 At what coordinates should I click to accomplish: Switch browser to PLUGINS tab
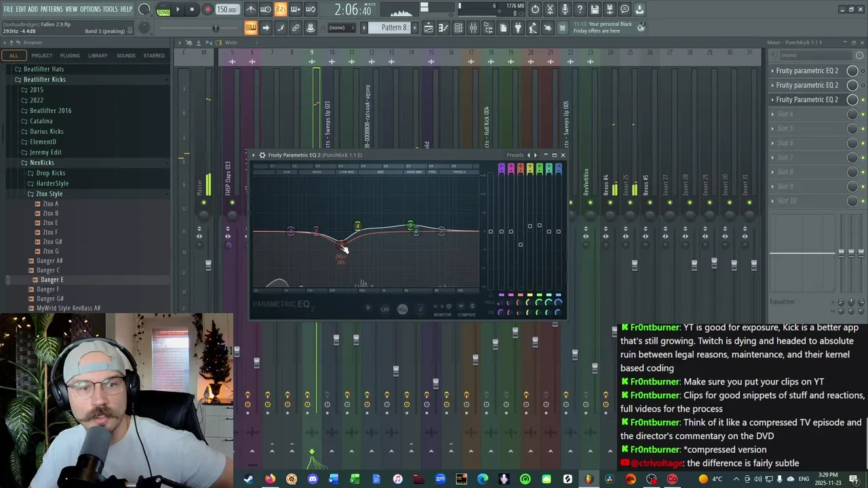point(70,56)
